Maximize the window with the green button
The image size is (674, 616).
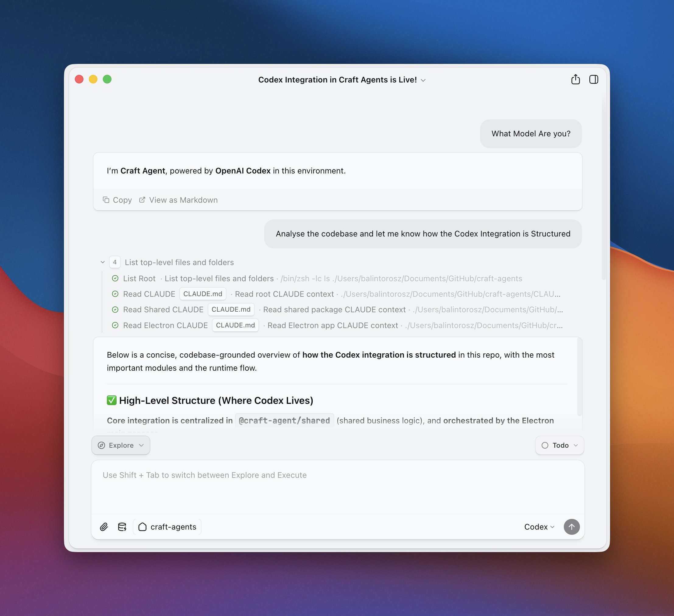tap(107, 79)
